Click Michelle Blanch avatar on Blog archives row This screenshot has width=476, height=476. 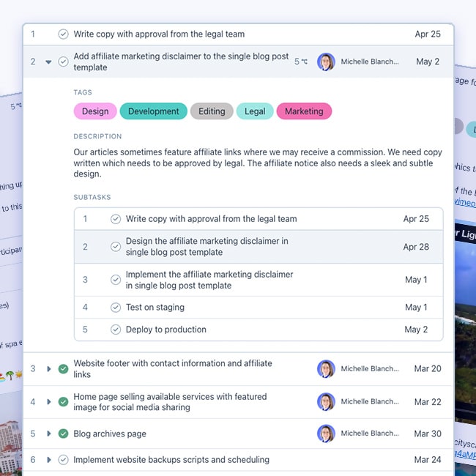click(326, 434)
